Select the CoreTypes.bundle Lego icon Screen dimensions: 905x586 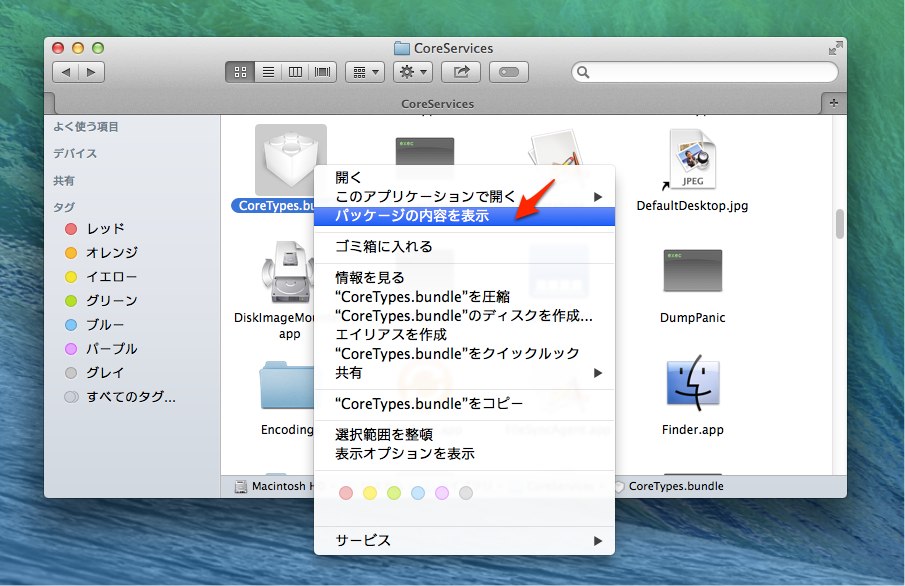(x=291, y=160)
